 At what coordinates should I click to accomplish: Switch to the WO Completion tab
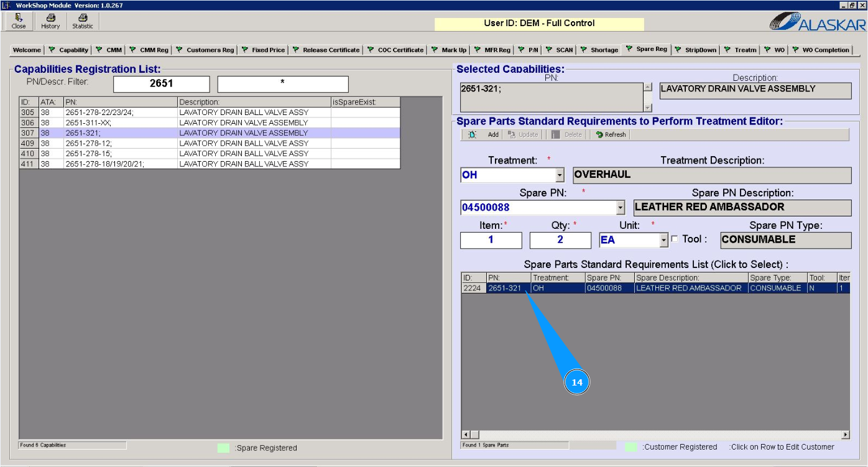pos(820,50)
